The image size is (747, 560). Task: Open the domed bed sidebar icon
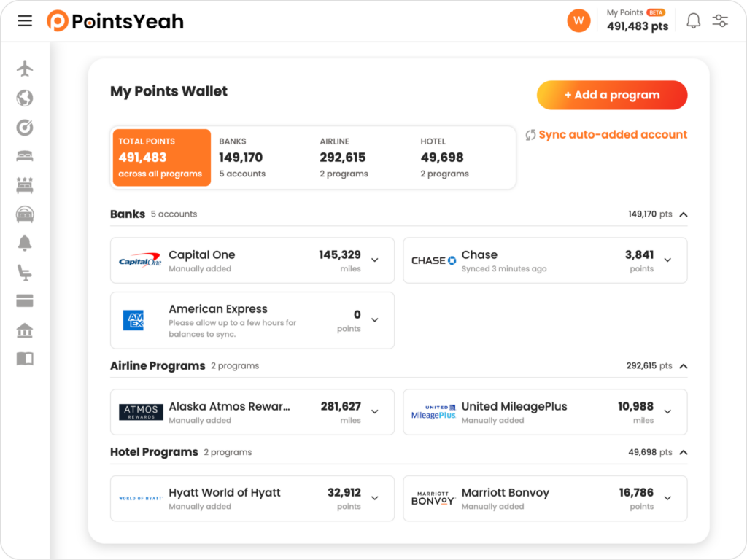[25, 214]
